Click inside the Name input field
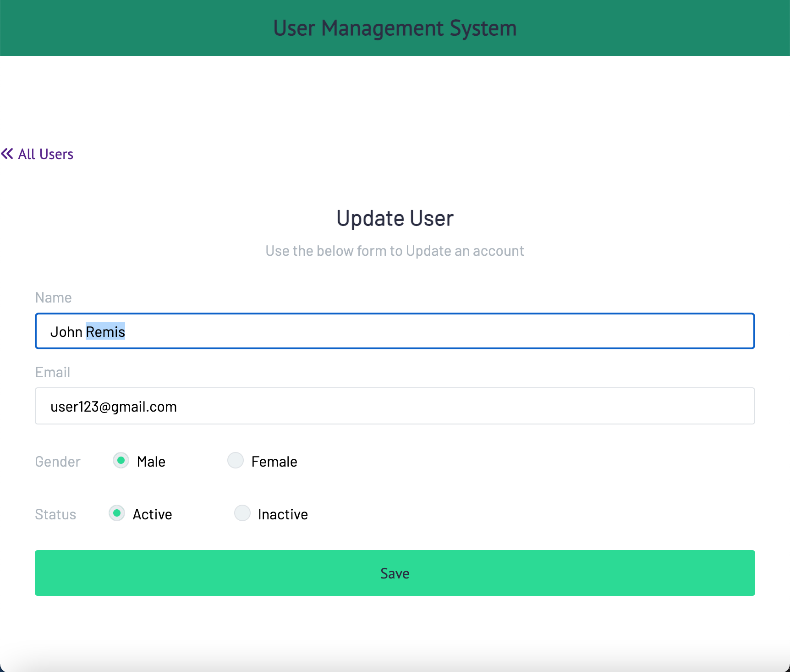The height and width of the screenshot is (672, 790). click(x=394, y=331)
